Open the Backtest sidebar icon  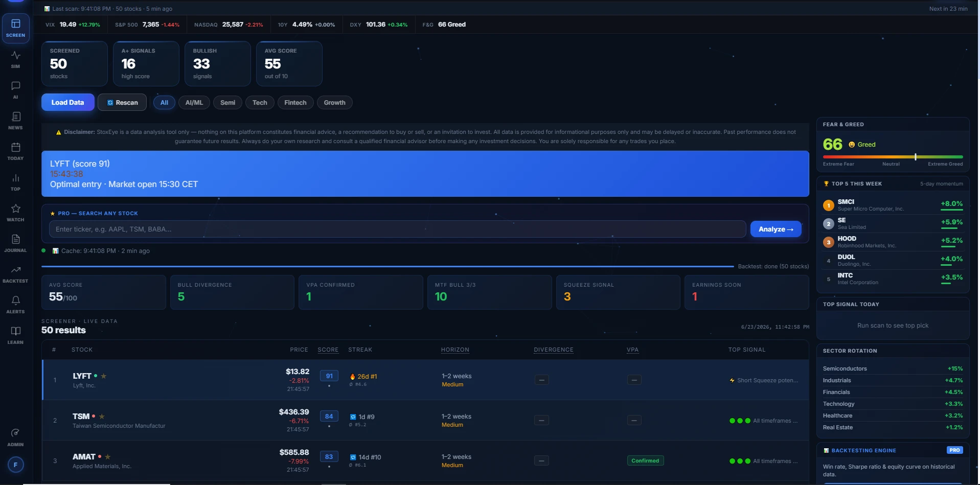(15, 274)
